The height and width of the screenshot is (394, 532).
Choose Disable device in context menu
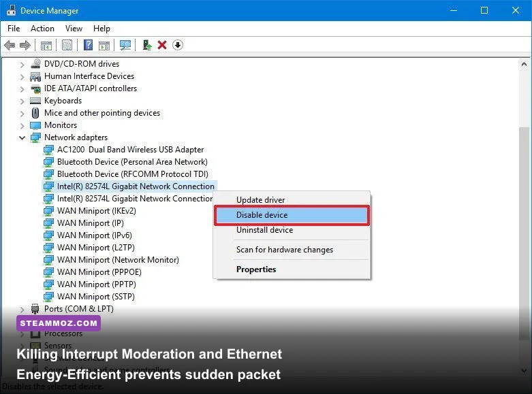(x=292, y=215)
